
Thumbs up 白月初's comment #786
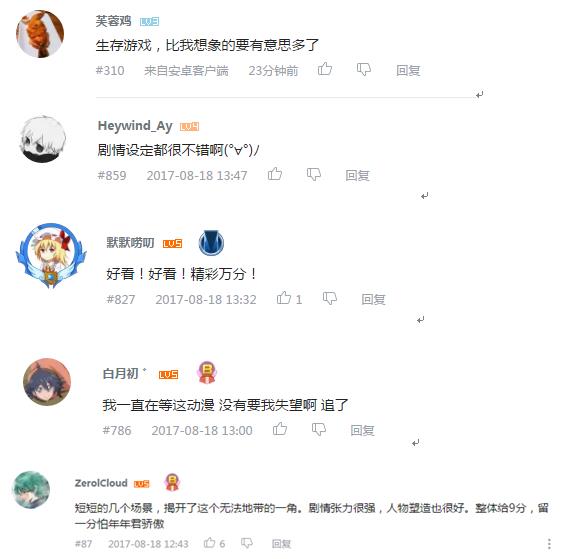pyautogui.click(x=280, y=429)
